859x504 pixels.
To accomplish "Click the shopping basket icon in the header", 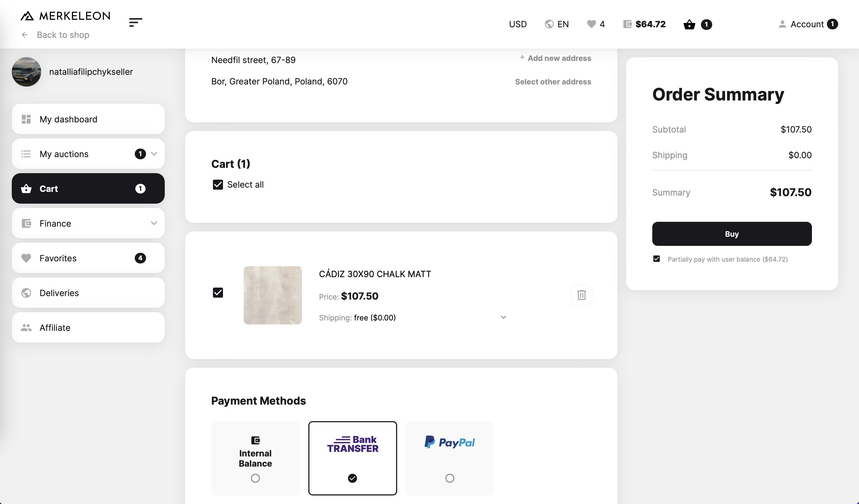I will 689,25.
